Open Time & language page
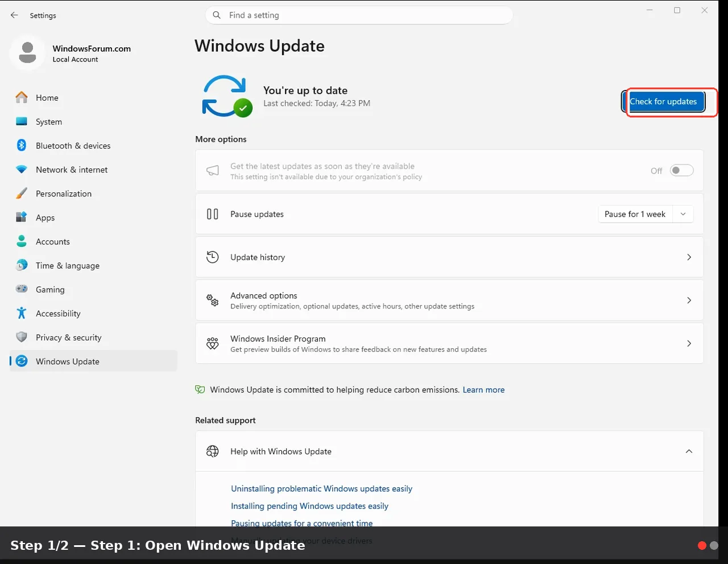Viewport: 728px width, 564px height. click(x=93, y=265)
